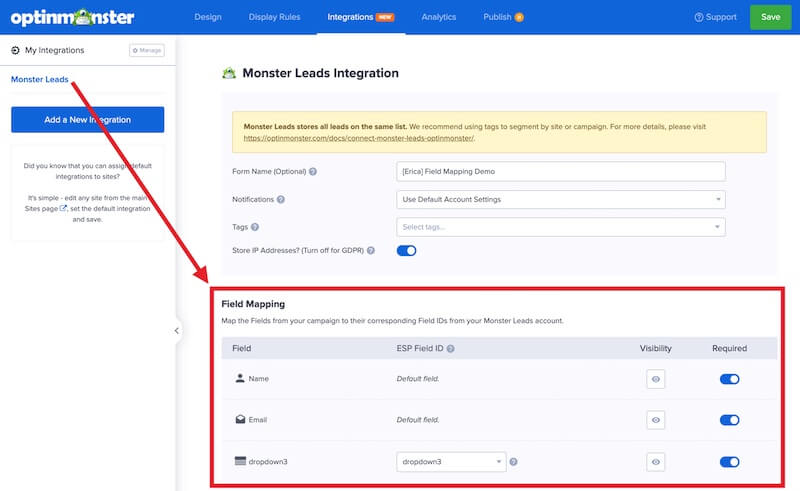Toggle Required switch for dropdown3 field
Viewport: 800px width, 491px height.
(x=729, y=462)
